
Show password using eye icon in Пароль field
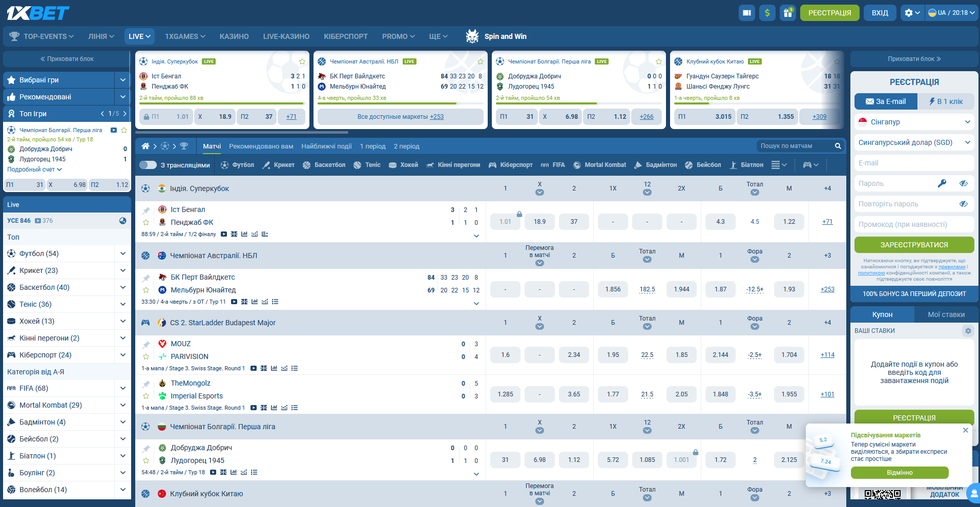963,183
